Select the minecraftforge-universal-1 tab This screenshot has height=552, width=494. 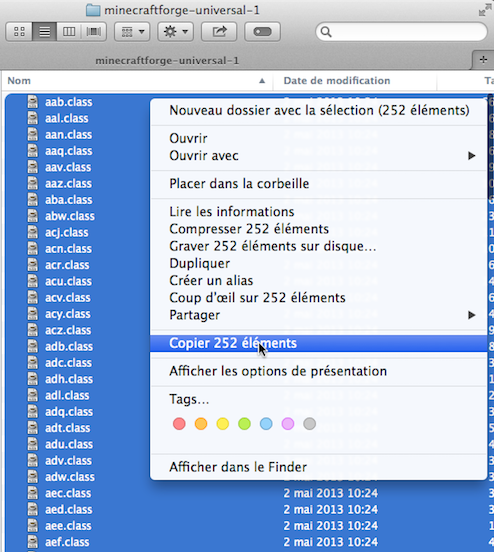click(x=167, y=61)
